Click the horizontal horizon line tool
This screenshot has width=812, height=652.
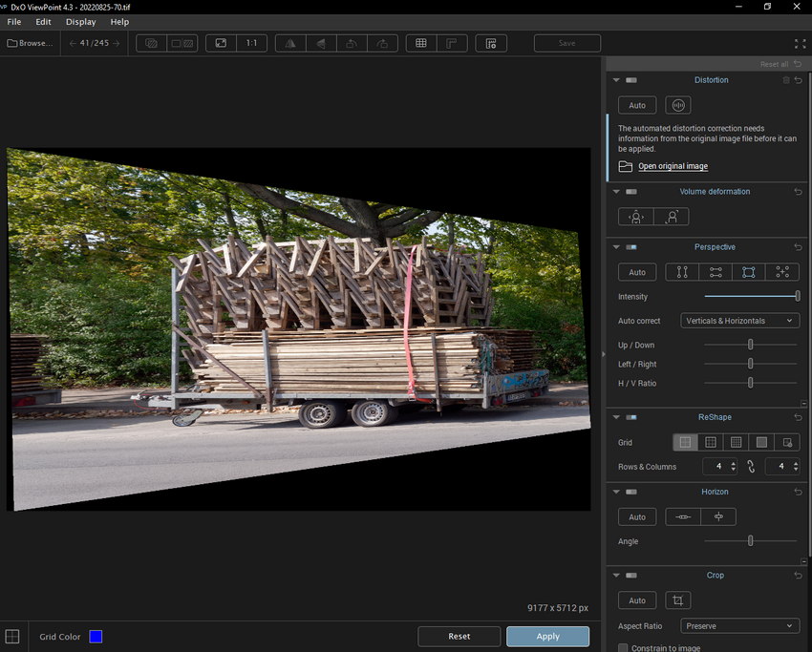coord(683,516)
